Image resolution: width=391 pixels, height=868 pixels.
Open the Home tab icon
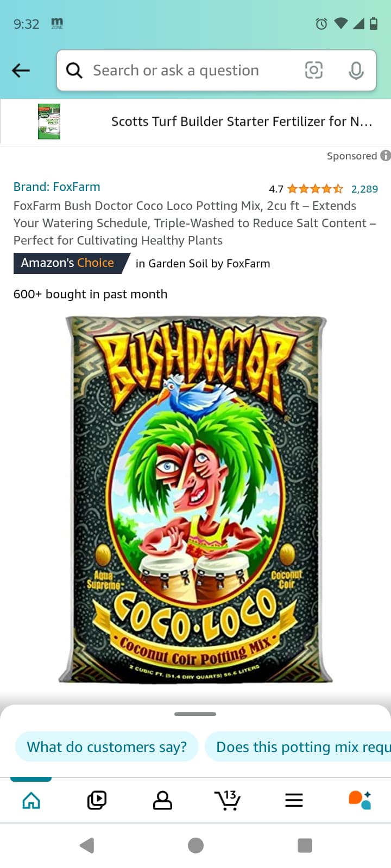click(31, 800)
